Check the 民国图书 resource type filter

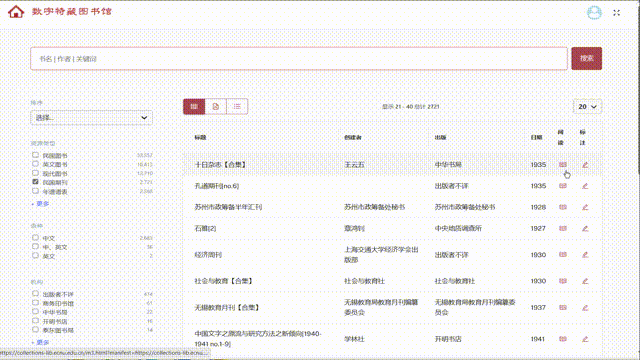(36, 155)
